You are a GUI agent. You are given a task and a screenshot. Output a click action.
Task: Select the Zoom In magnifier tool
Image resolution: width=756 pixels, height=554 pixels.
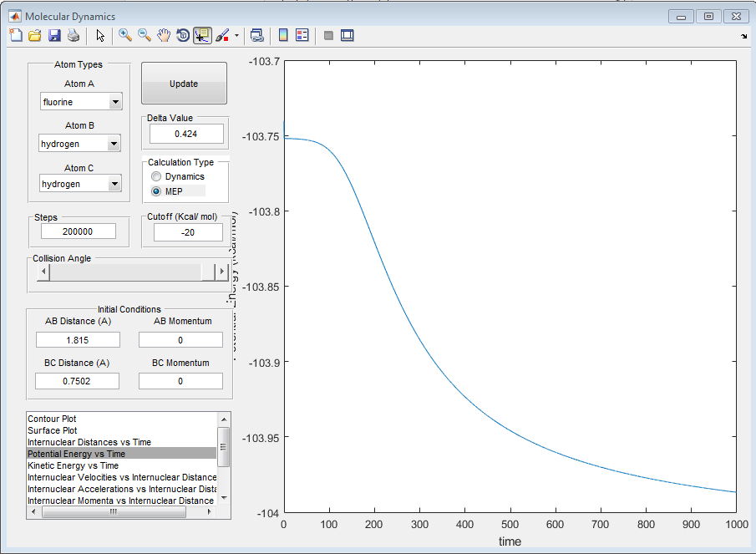(125, 35)
